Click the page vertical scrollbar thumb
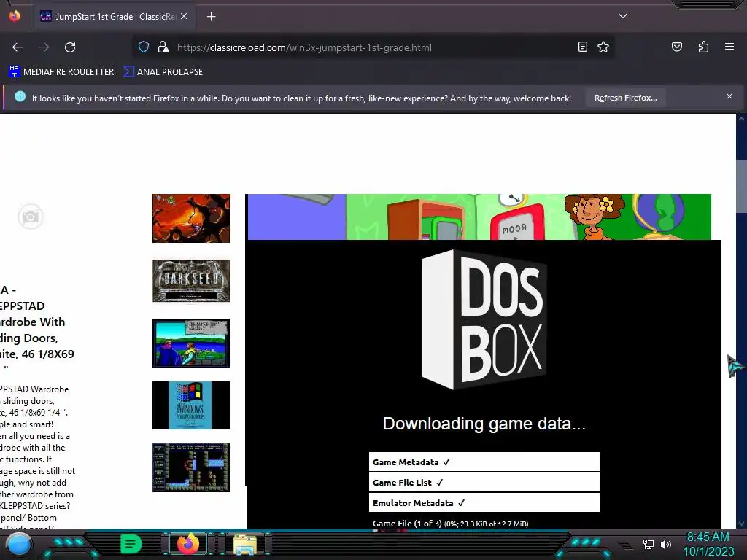Image resolution: width=747 pixels, height=560 pixels. pyautogui.click(x=741, y=187)
